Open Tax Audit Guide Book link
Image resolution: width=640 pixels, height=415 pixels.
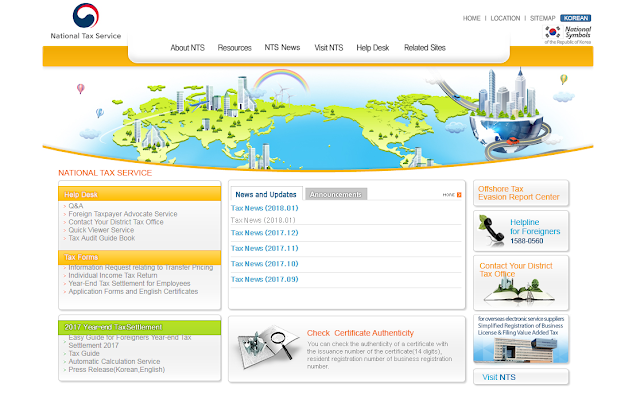pyautogui.click(x=102, y=238)
